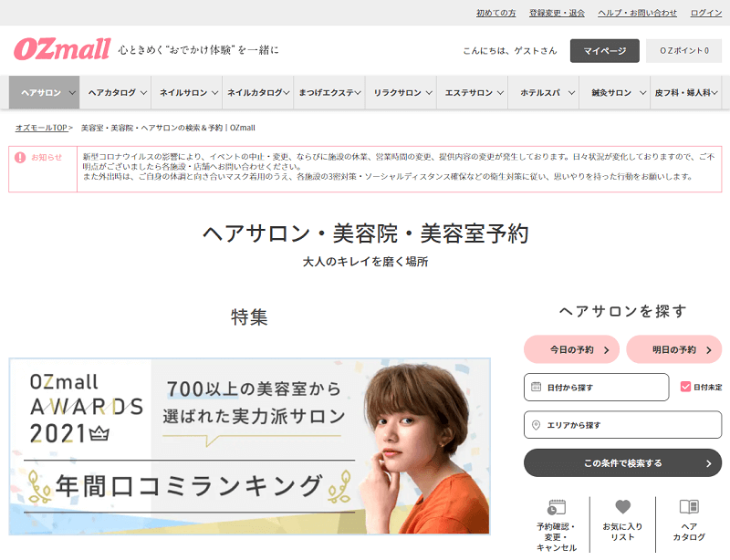Viewport: 730px width, 560px height.
Task: Open the お気に入りリスト heart icon
Action: (622, 506)
